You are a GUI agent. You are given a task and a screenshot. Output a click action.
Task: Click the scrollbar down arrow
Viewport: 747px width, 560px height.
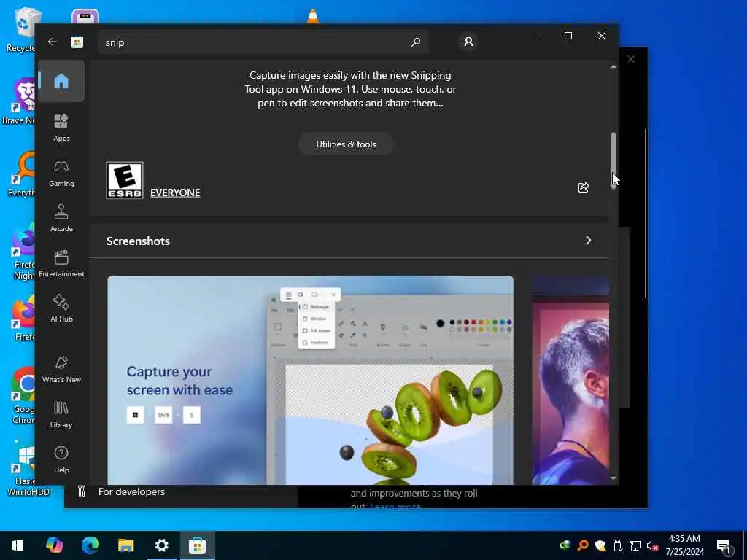pos(614,478)
